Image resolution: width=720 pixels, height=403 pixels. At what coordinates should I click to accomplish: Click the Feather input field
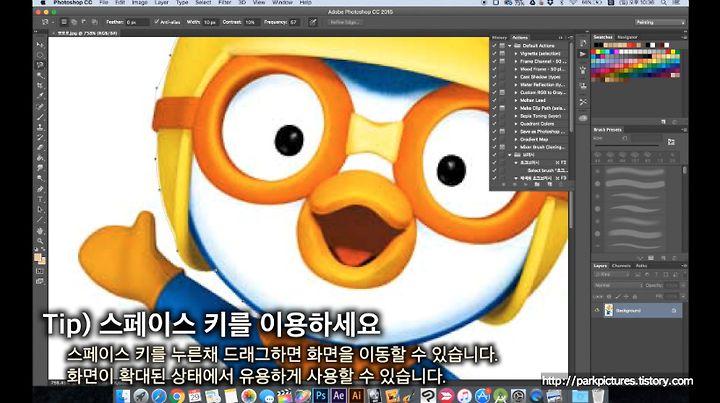coord(137,22)
